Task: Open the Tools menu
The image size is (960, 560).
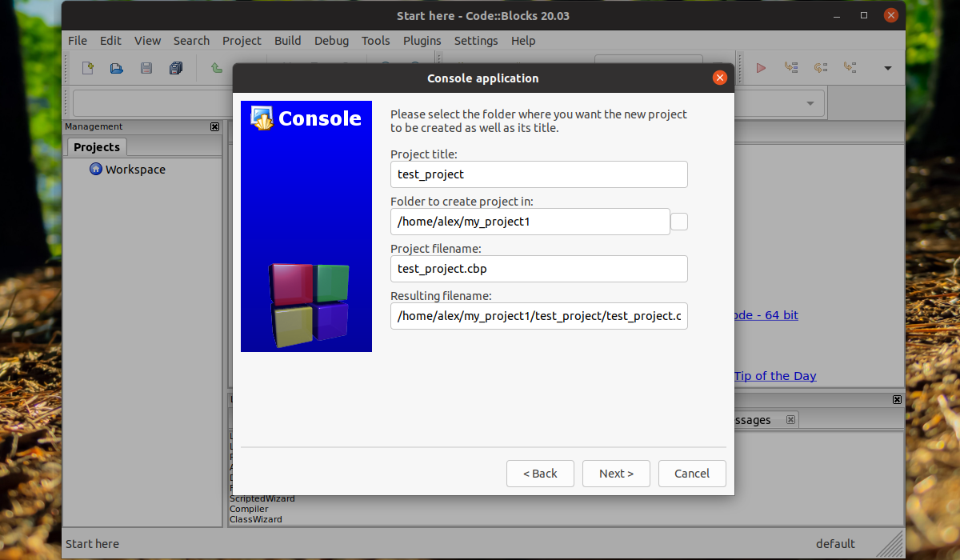Action: (376, 40)
